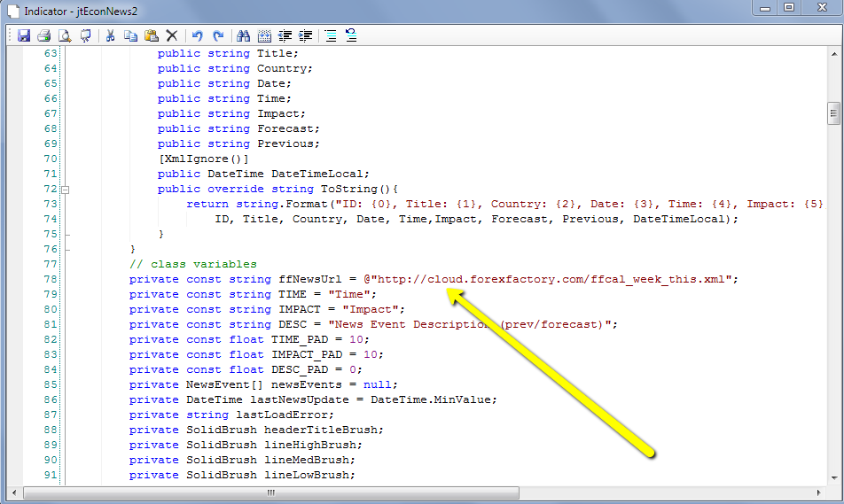Click IMPACT_PAD constant name
The image size is (844, 504).
click(x=307, y=354)
